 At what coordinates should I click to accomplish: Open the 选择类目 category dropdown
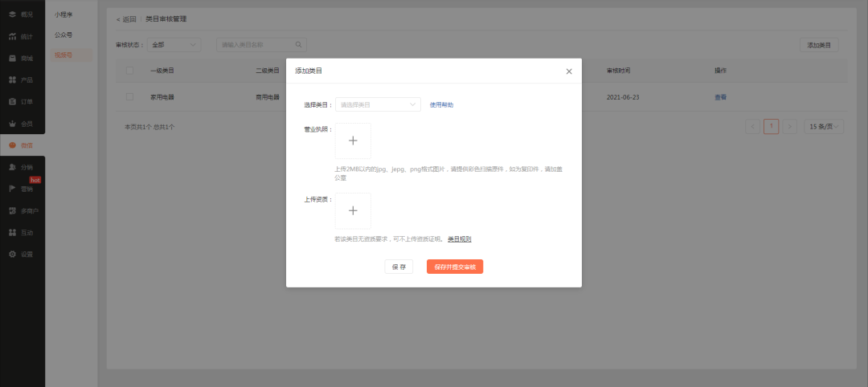(x=377, y=104)
